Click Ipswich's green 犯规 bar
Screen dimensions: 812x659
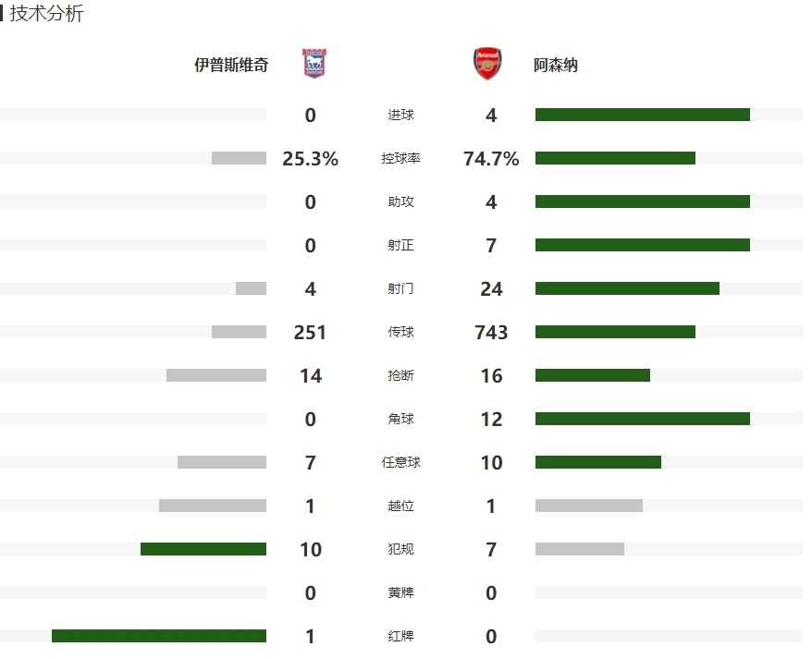click(x=203, y=549)
